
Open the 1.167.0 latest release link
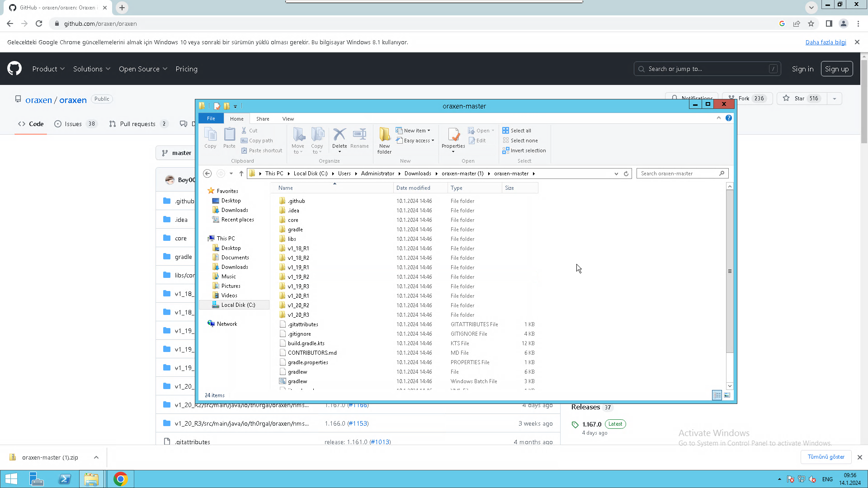(592, 424)
